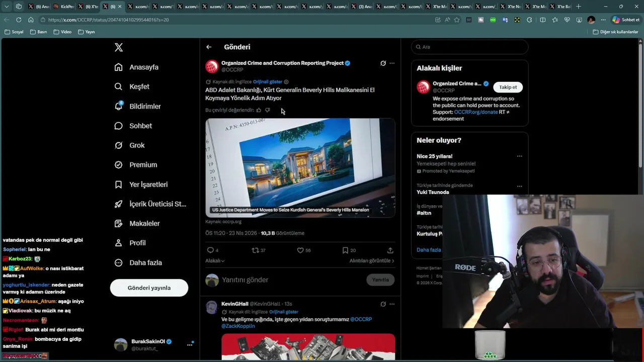Switch to (3) Ana browser tab
644x362 pixels.
362,7
